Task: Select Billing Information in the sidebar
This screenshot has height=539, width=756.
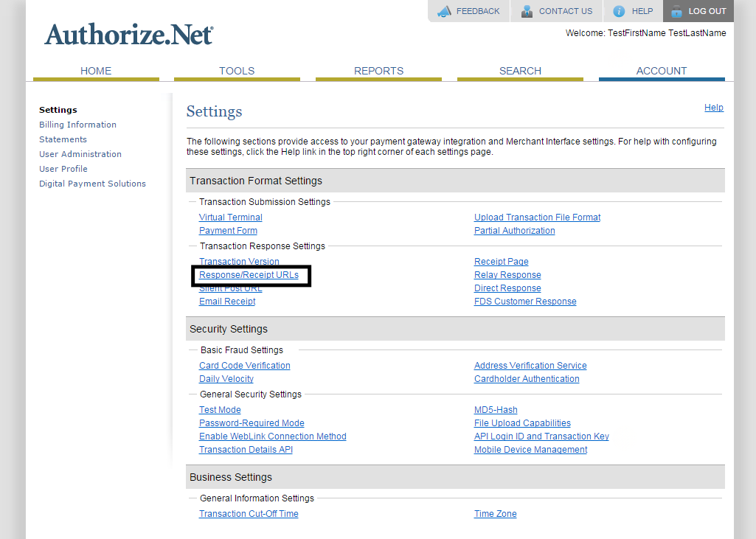Action: click(x=77, y=125)
